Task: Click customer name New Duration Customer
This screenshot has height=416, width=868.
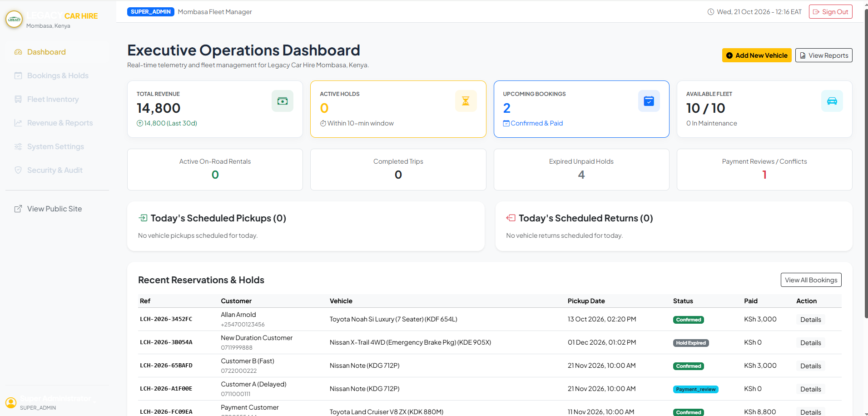Action: (x=257, y=338)
